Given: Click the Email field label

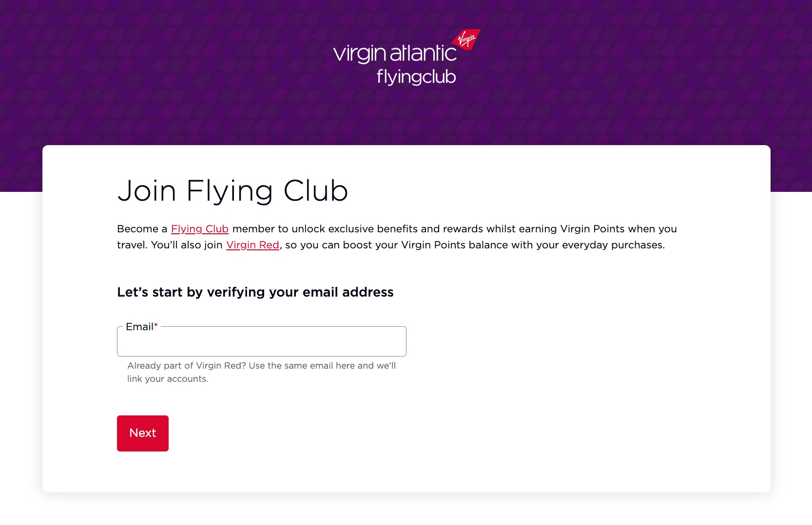Looking at the screenshot, I should pyautogui.click(x=139, y=327).
